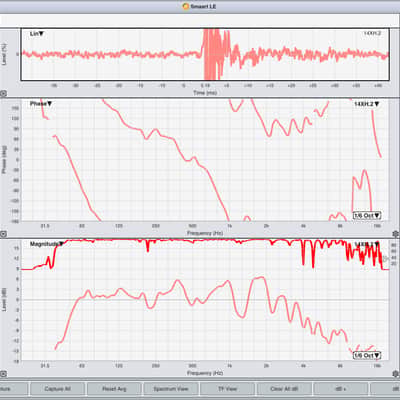Image resolution: width=400 pixels, height=400 pixels.
Task: Open the Lin scale dropdown in impulse plot
Action: coord(37,34)
